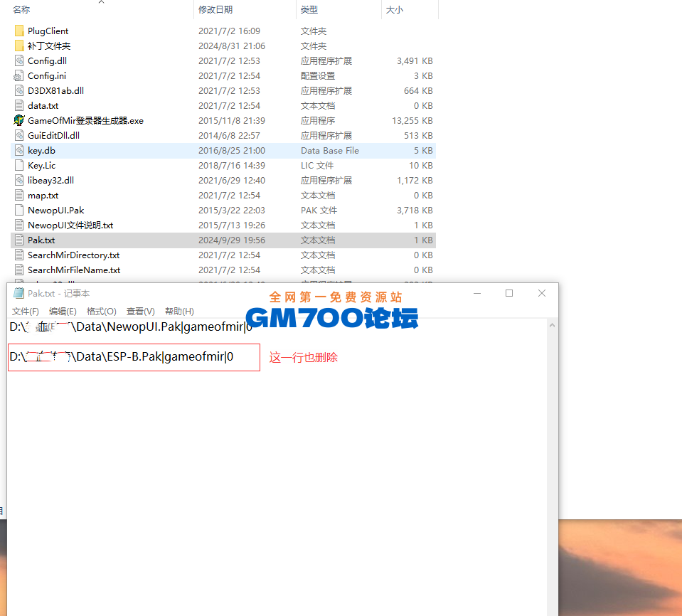Select the D3DX81ab.dll file icon
The image size is (682, 616).
(19, 91)
